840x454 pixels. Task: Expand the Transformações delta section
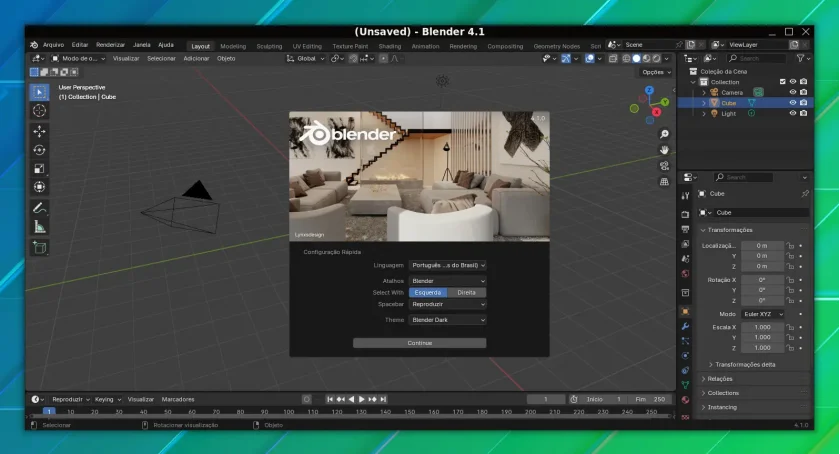[745, 364]
